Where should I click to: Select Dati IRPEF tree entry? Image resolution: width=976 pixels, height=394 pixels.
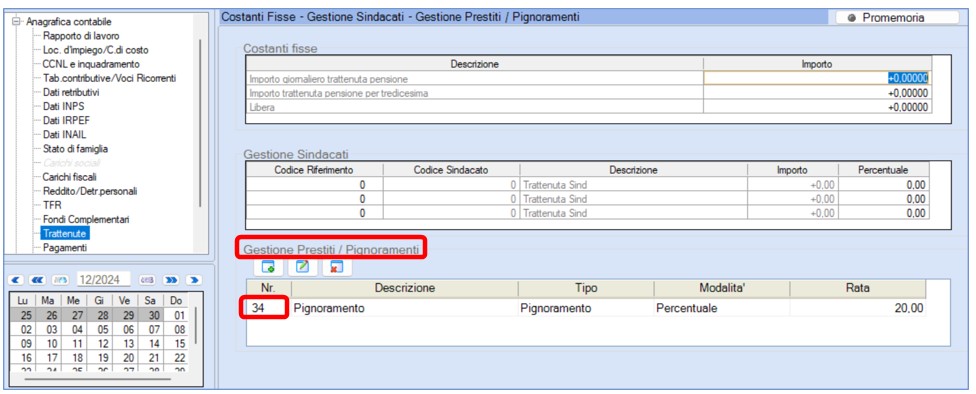point(67,120)
